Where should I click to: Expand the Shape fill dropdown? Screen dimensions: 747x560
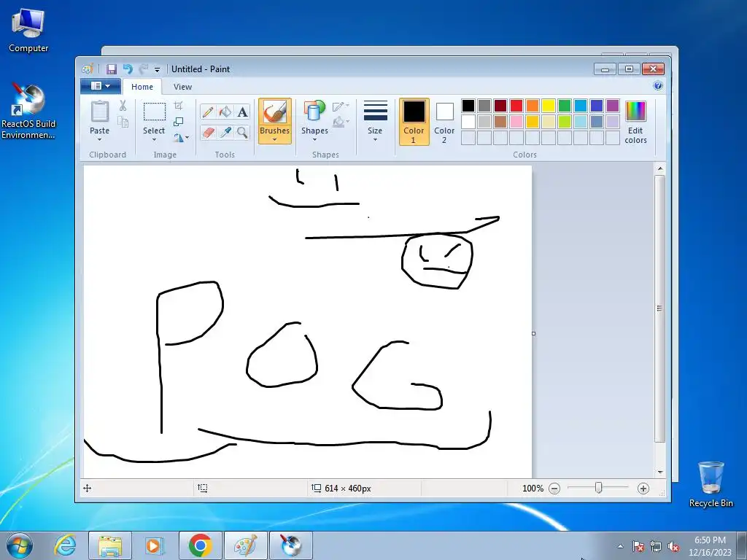341,122
